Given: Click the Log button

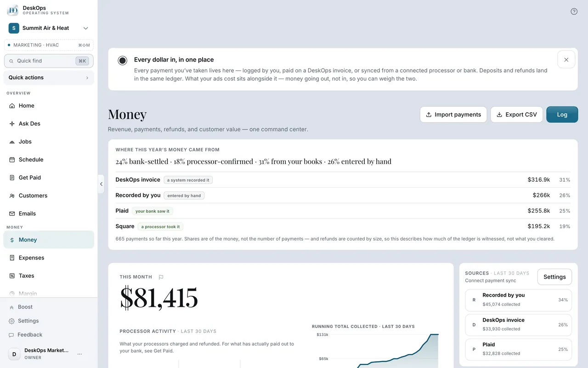Looking at the screenshot, I should (x=562, y=115).
